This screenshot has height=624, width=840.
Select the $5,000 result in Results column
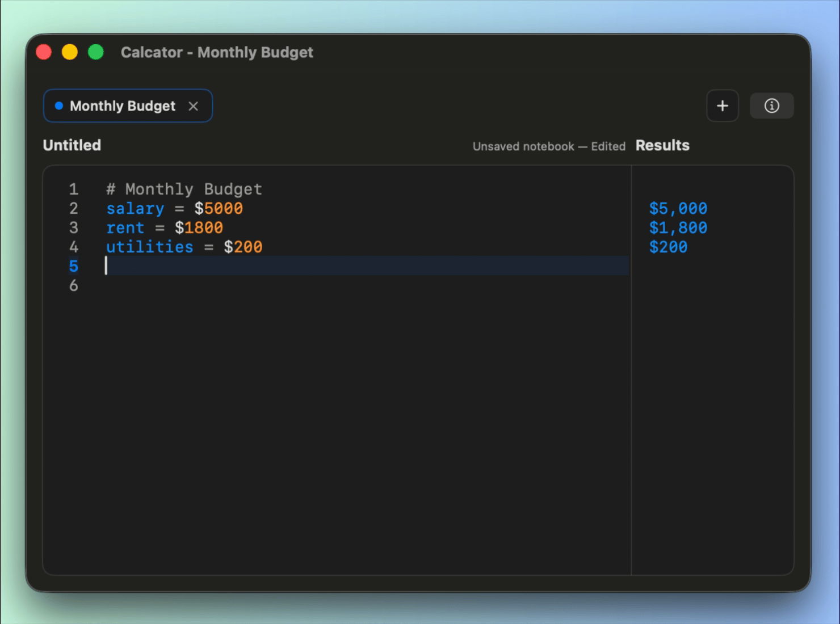click(678, 208)
